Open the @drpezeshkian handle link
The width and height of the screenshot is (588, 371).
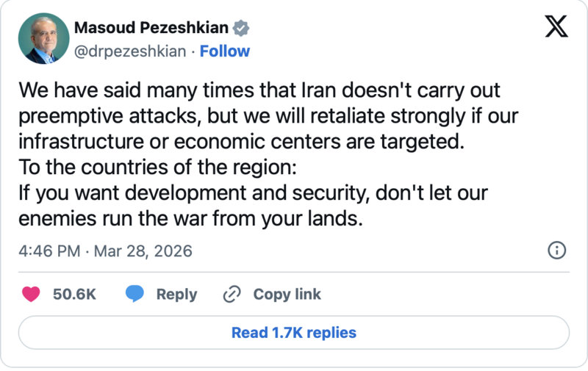click(x=129, y=51)
